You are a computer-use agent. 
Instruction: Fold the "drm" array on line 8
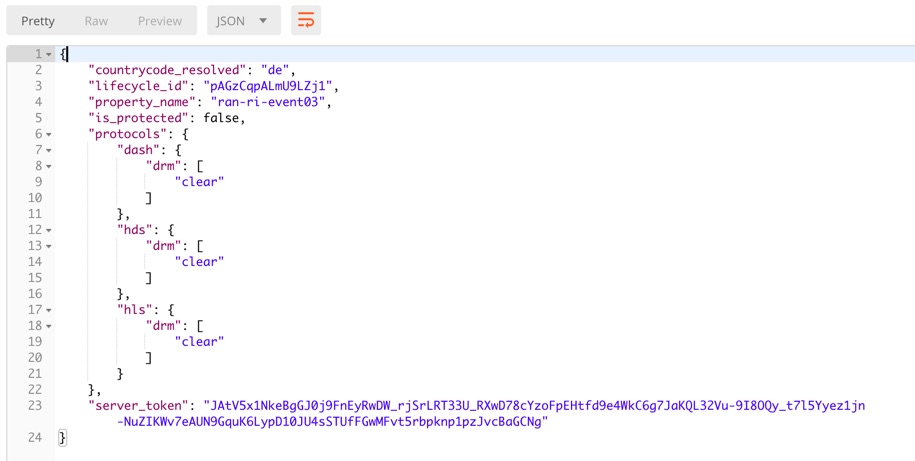[49, 166]
